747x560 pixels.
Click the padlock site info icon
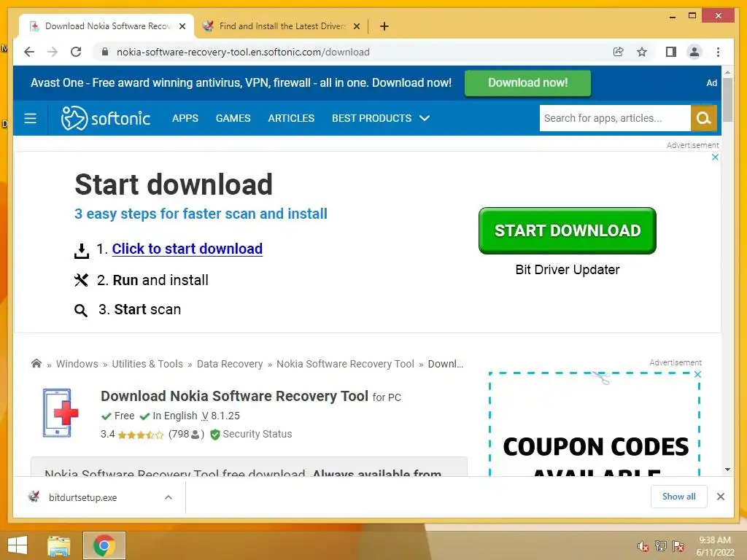point(105,52)
